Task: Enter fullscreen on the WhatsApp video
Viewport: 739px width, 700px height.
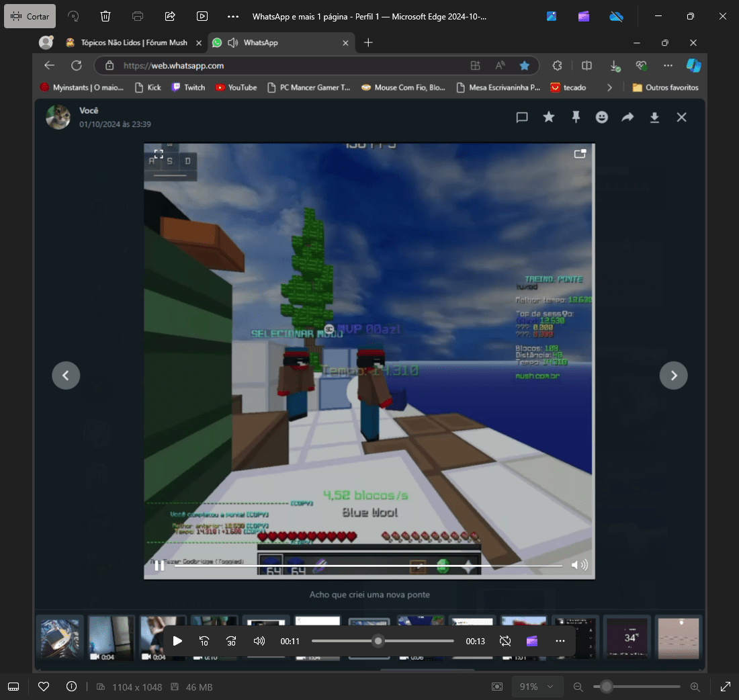Action: pyautogui.click(x=159, y=154)
